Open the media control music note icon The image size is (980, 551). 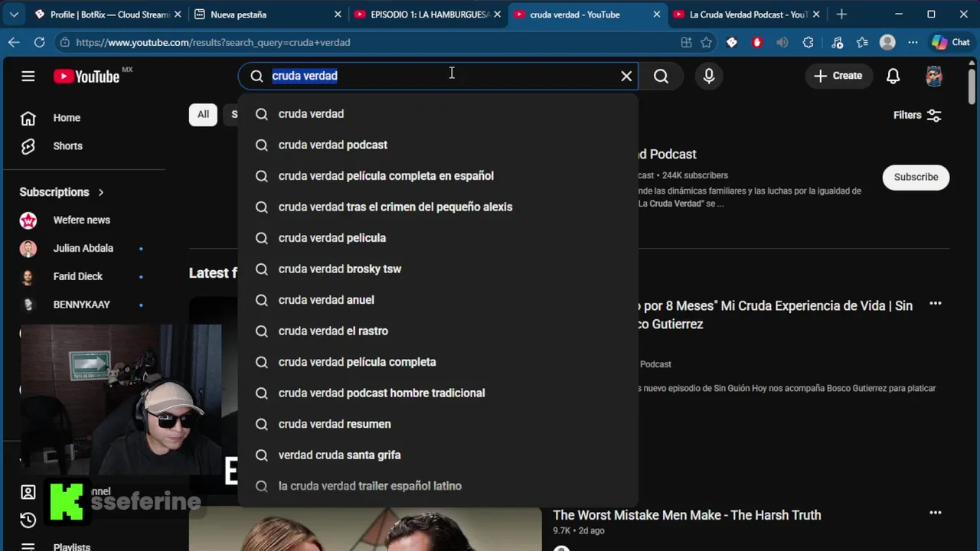(837, 43)
